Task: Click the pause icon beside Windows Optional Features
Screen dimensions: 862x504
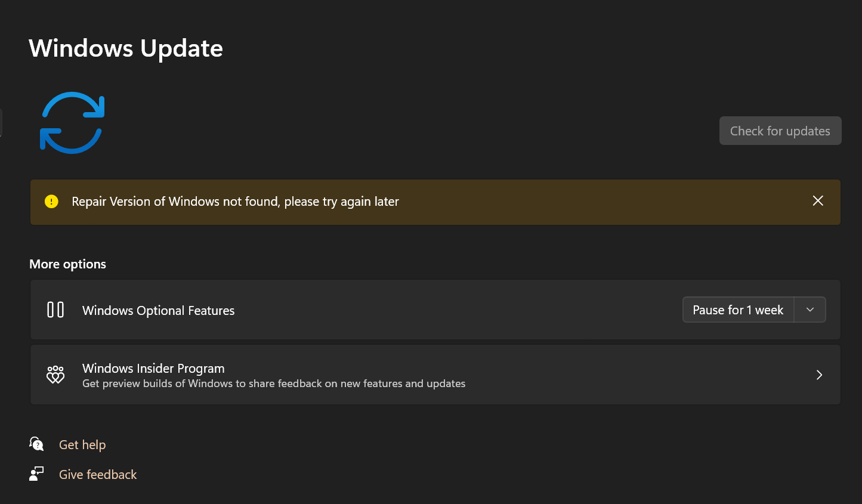Action: 55,310
